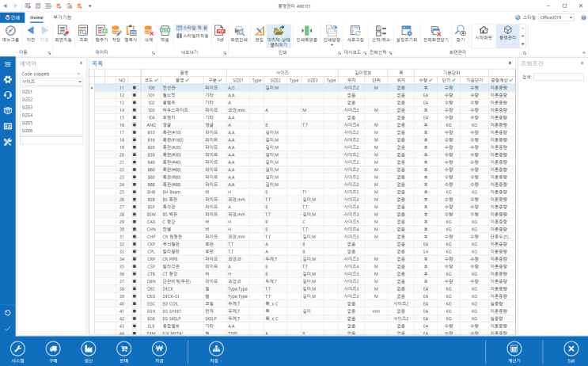
Task: Open settings gear in left sidebar
Action: click(7, 79)
